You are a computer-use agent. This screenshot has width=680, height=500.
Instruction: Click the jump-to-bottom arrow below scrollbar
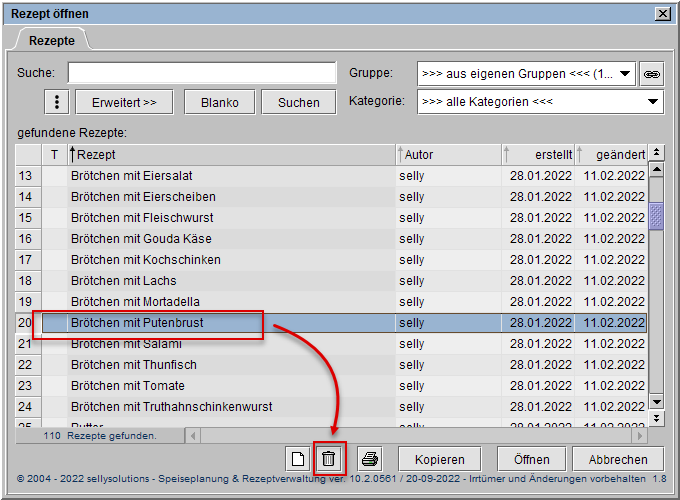coord(656,417)
